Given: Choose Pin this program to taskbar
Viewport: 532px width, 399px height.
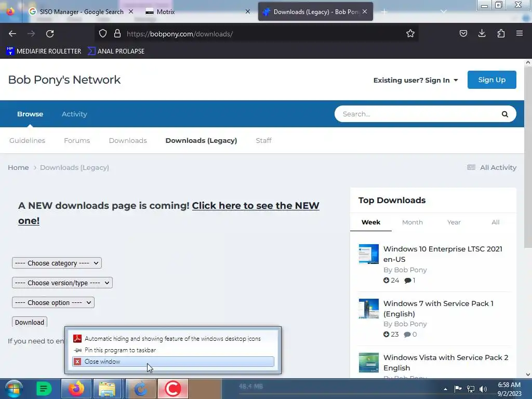Looking at the screenshot, I should 173,350.
